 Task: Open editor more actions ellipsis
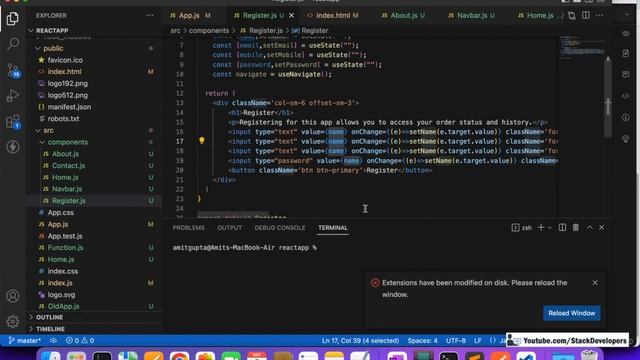click(599, 16)
